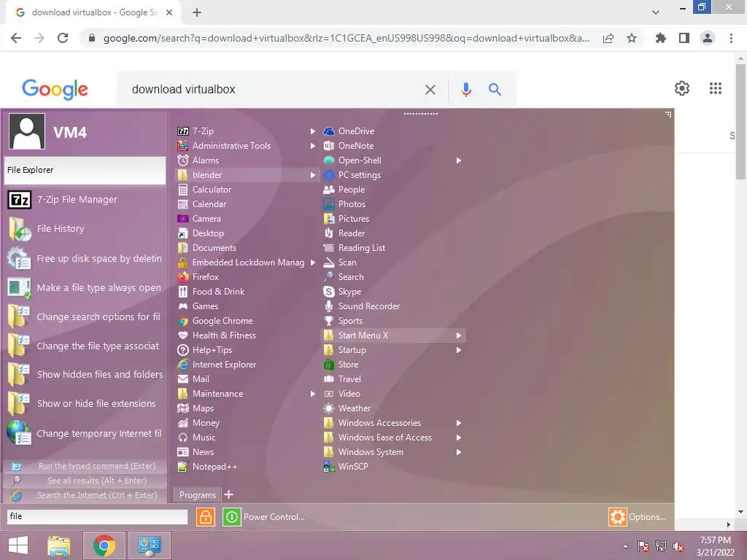Expand Maintenance submenu arrow
The height and width of the screenshot is (560, 747).
(x=312, y=394)
